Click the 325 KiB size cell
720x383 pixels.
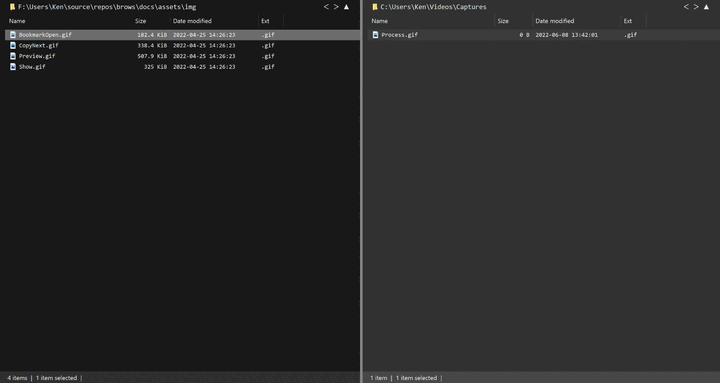(x=155, y=67)
